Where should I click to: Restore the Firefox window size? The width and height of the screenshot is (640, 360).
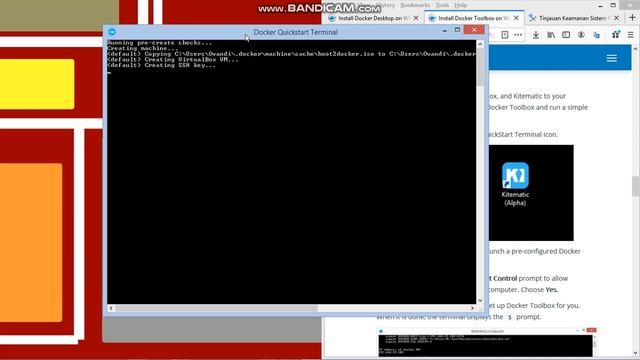pos(613,5)
